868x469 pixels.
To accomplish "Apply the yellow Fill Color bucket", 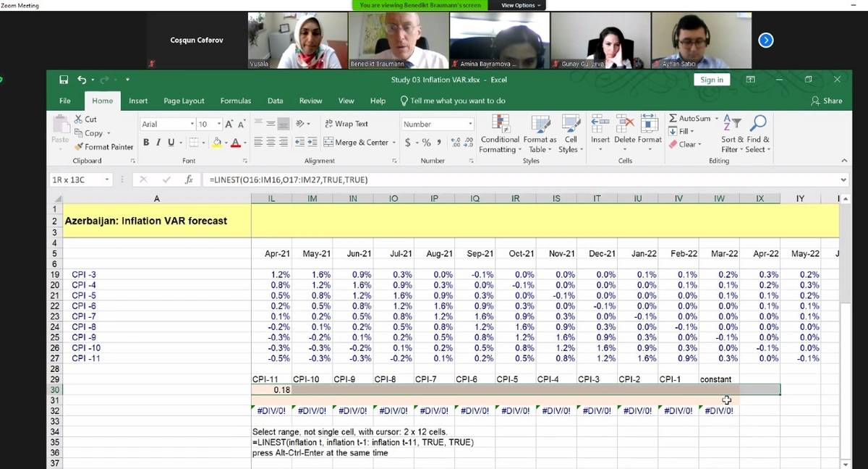I will 216,143.
